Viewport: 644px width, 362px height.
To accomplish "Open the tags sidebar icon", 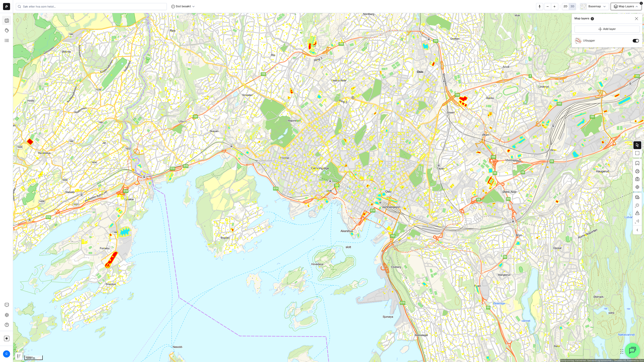I will tap(7, 30).
